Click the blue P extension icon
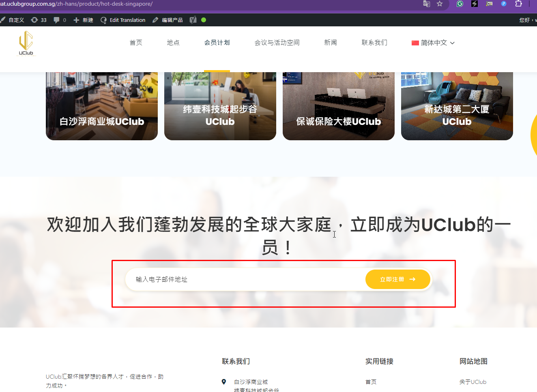 coord(504,4)
